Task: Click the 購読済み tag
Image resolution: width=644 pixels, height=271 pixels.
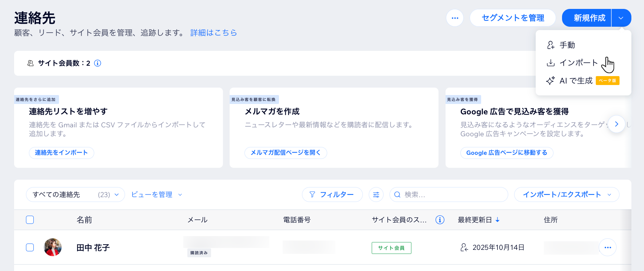Action: tap(199, 253)
